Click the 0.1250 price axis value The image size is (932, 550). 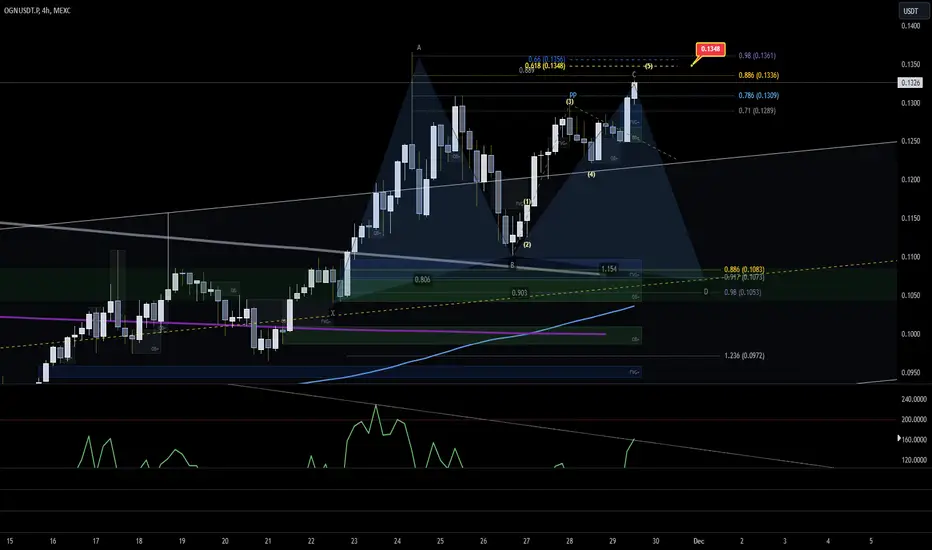911,141
